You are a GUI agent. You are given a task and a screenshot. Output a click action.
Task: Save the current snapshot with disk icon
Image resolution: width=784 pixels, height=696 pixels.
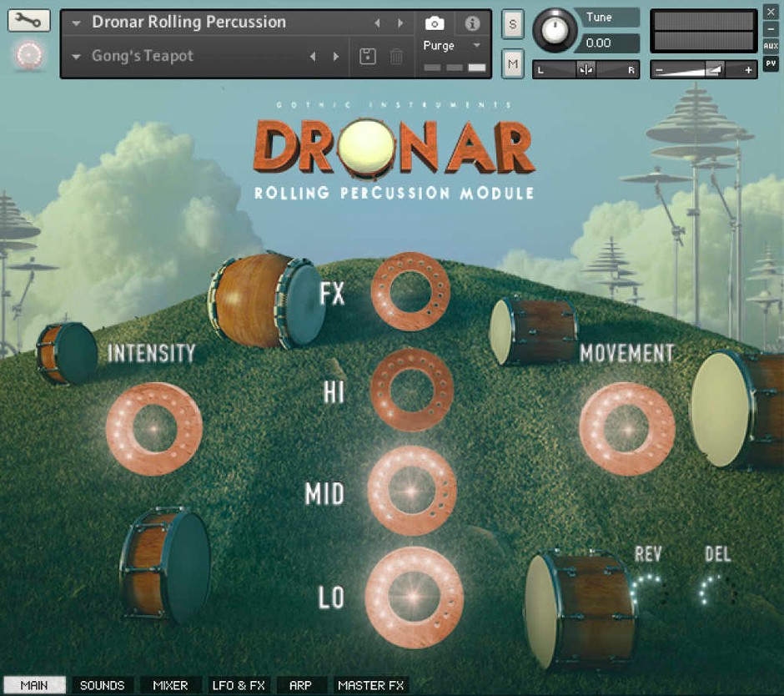368,56
